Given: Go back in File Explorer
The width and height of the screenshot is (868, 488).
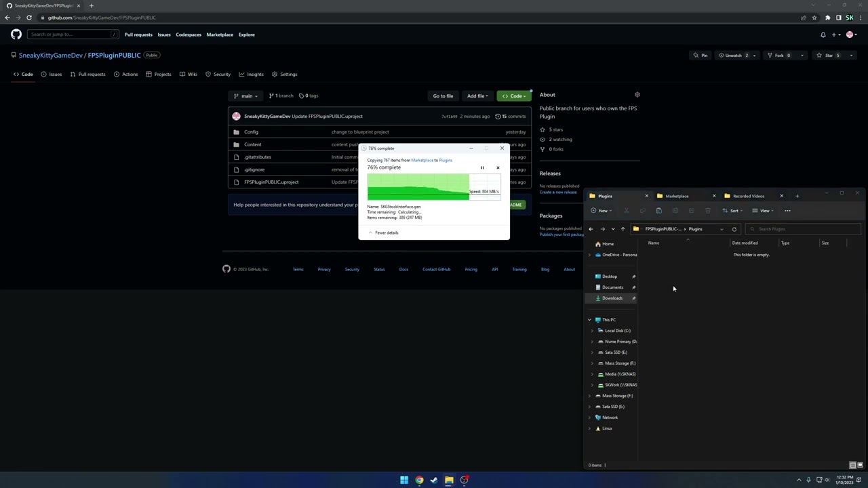Looking at the screenshot, I should point(591,229).
